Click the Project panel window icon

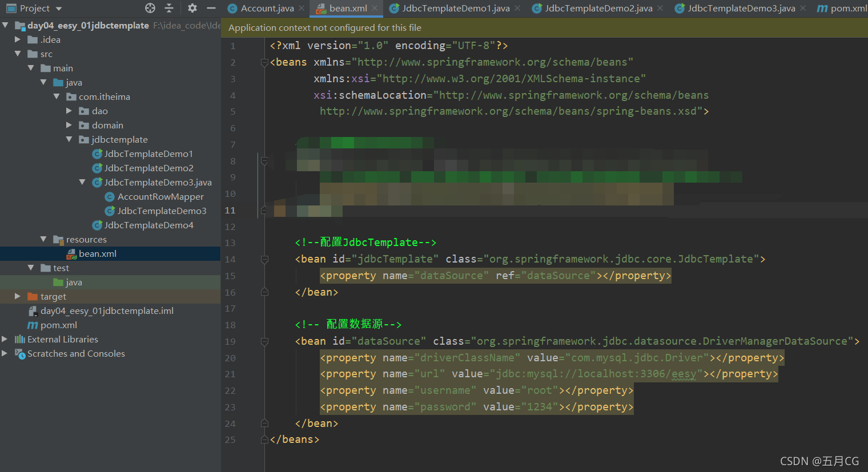(x=11, y=8)
